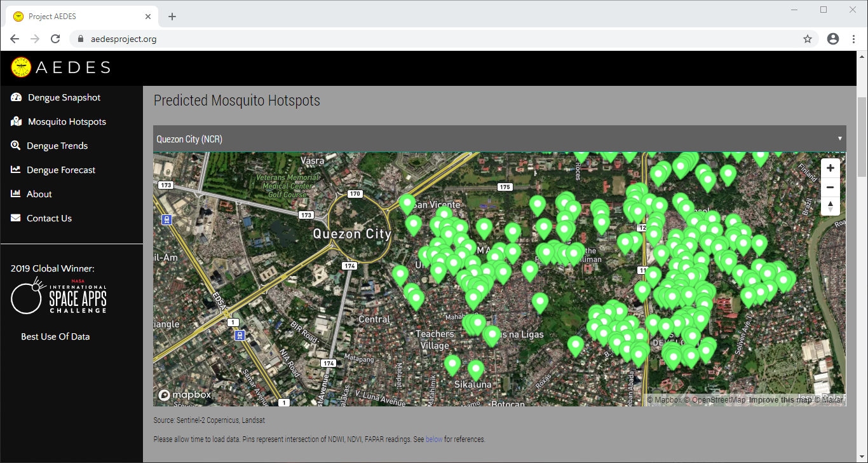Go to Dengue Trends page
This screenshot has width=868, height=463.
tap(57, 146)
